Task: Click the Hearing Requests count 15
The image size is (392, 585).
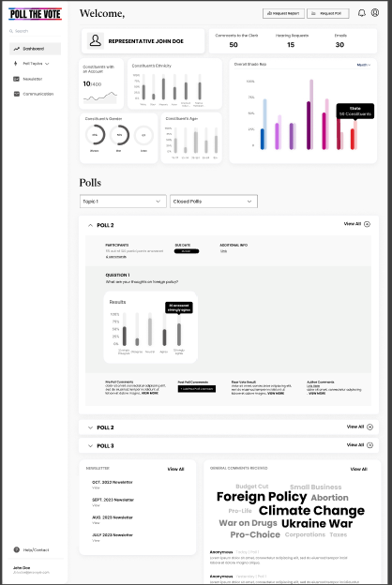Action: [x=291, y=45]
